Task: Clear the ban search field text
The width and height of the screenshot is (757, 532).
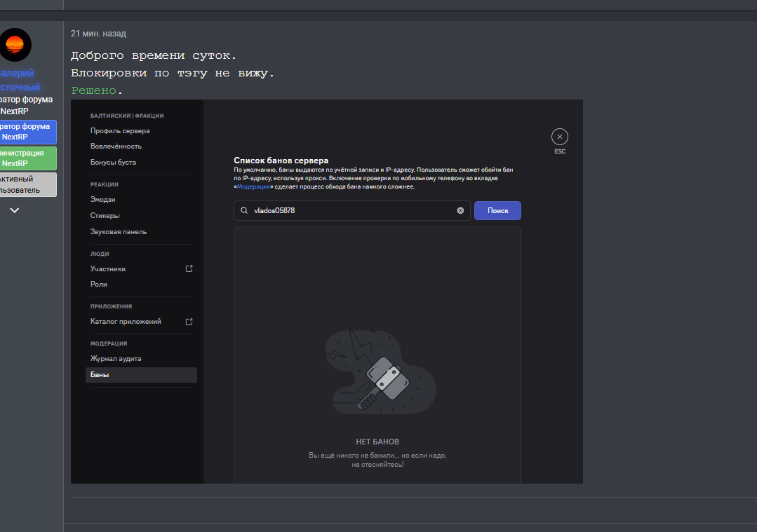Action: pos(460,210)
